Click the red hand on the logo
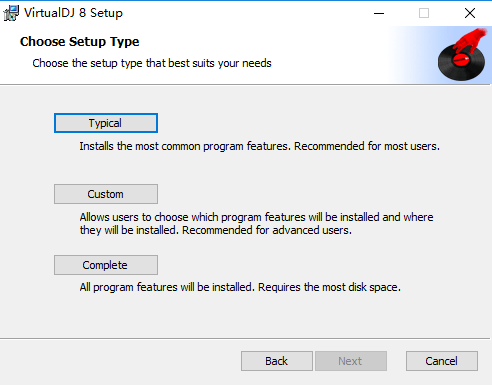The height and width of the screenshot is (385, 492). (471, 39)
